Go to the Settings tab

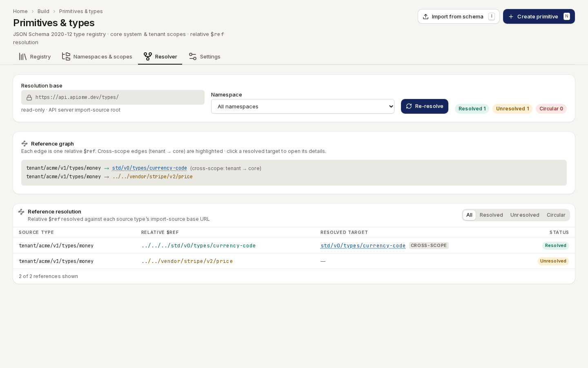[x=204, y=56]
